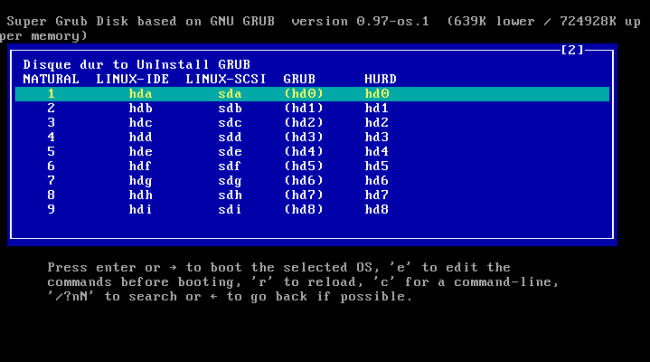Image resolution: width=650 pixels, height=362 pixels.
Task: Click the Disque dur to UnInstall GRUB title
Action: pyautogui.click(x=136, y=65)
